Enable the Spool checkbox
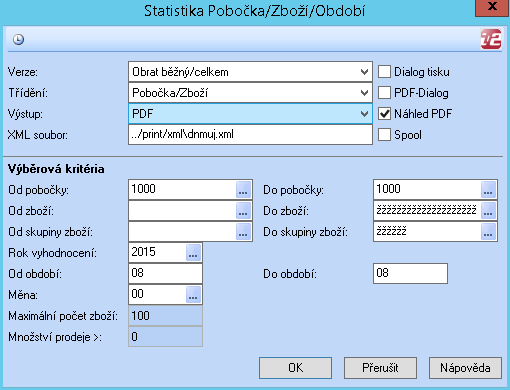 (x=384, y=135)
